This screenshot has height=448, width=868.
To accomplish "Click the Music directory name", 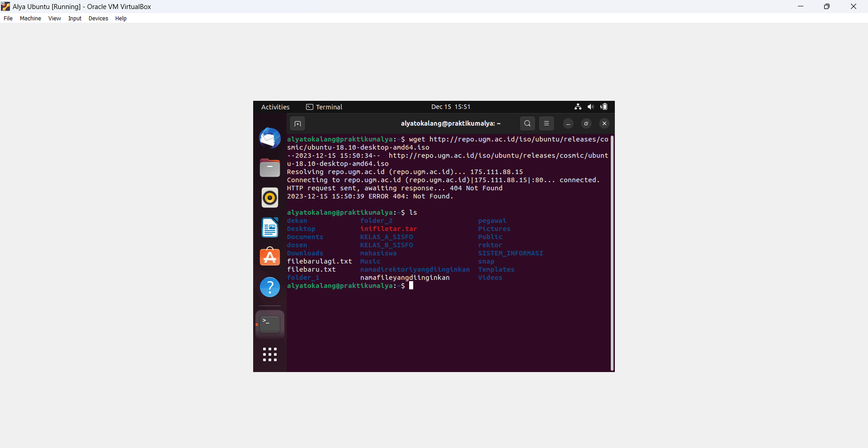I will point(370,261).
